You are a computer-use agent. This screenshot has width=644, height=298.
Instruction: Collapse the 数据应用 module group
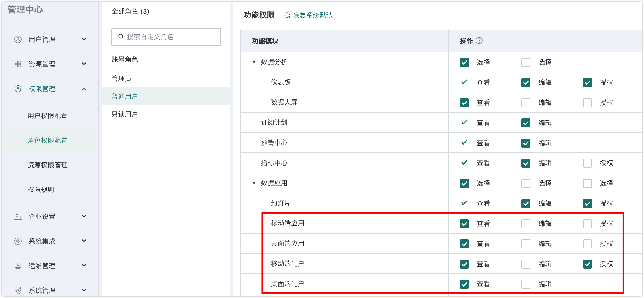(254, 183)
